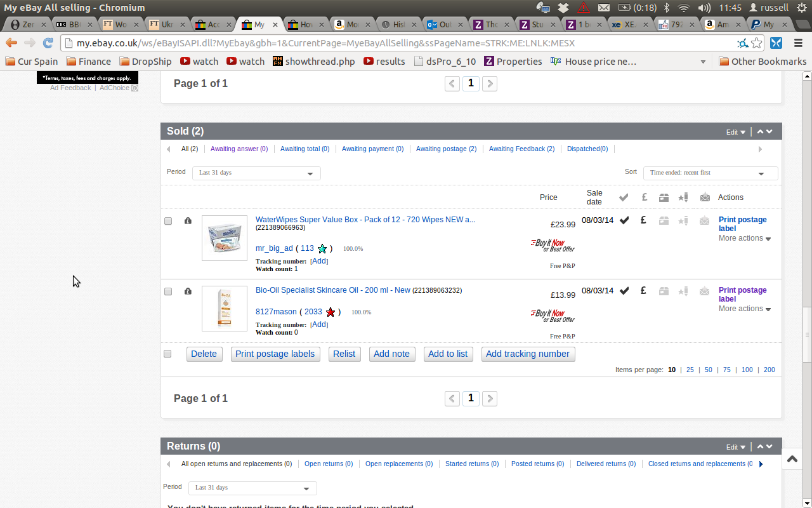Click the next page arrow below Sold list
Screen dimensions: 812x508
pyautogui.click(x=490, y=399)
